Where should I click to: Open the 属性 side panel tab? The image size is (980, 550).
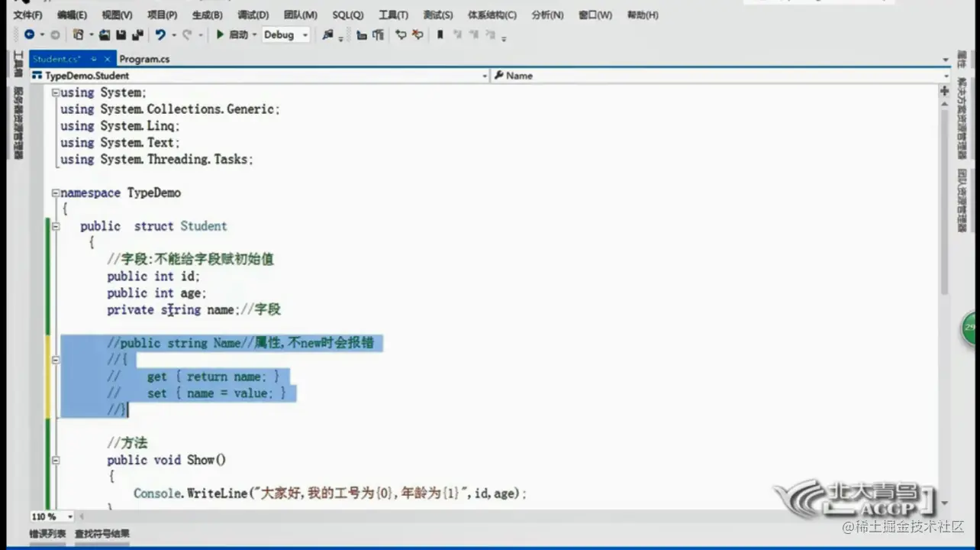[x=962, y=60]
